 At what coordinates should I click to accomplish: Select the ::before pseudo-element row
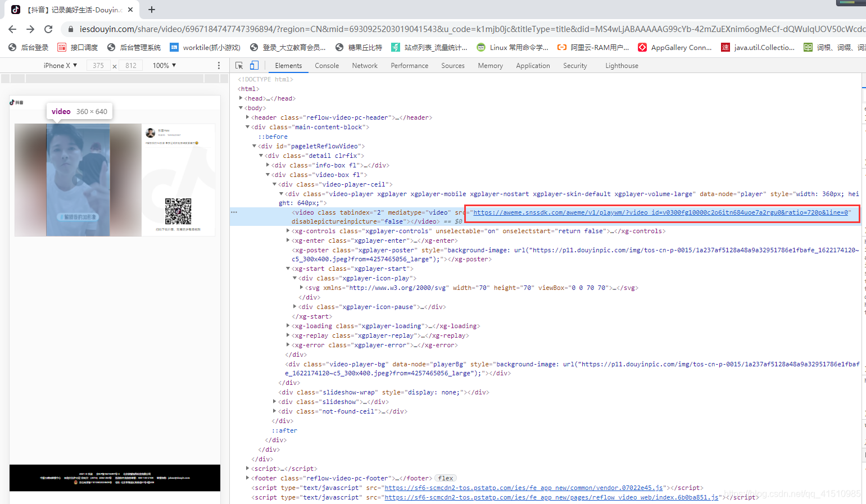(x=273, y=137)
